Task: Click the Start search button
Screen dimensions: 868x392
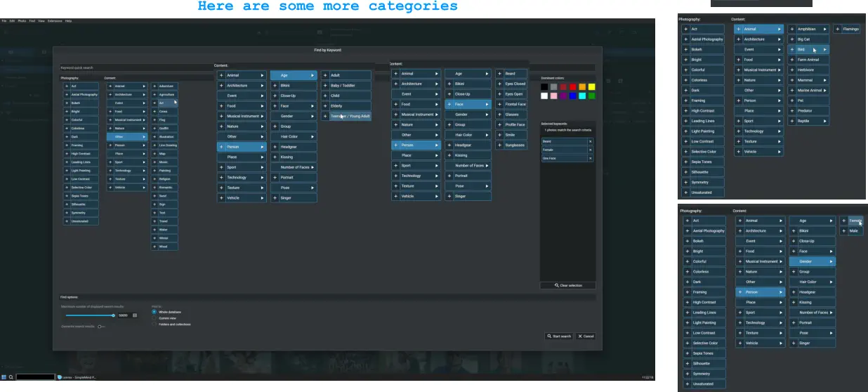Action: click(x=559, y=337)
